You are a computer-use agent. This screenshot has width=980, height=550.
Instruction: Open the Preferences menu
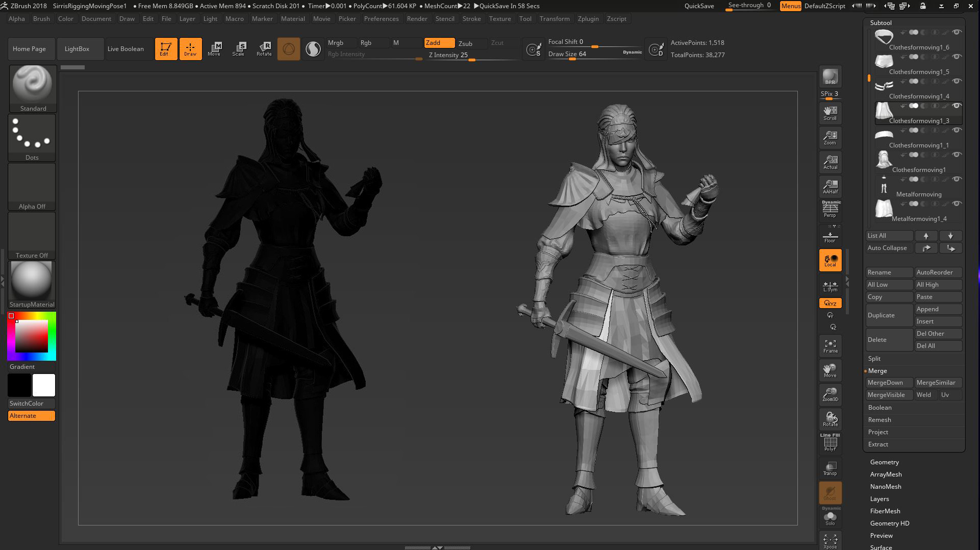(x=381, y=19)
